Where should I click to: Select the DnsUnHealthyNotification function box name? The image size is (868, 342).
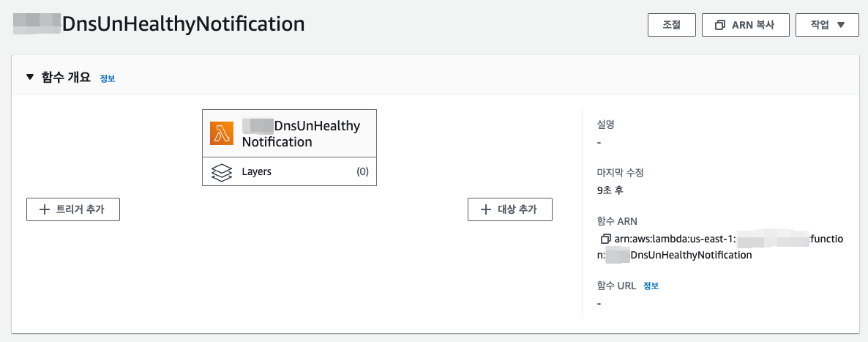[x=300, y=133]
